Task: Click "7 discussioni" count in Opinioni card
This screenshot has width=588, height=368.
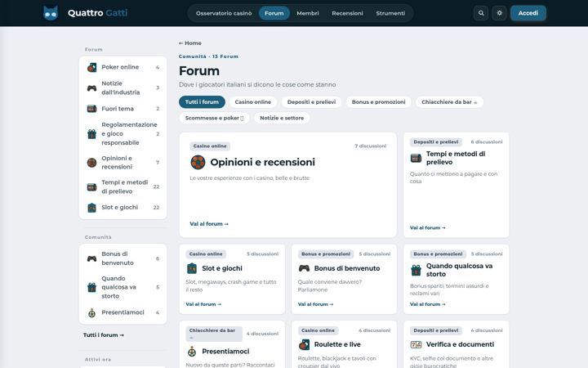Action: point(371,146)
